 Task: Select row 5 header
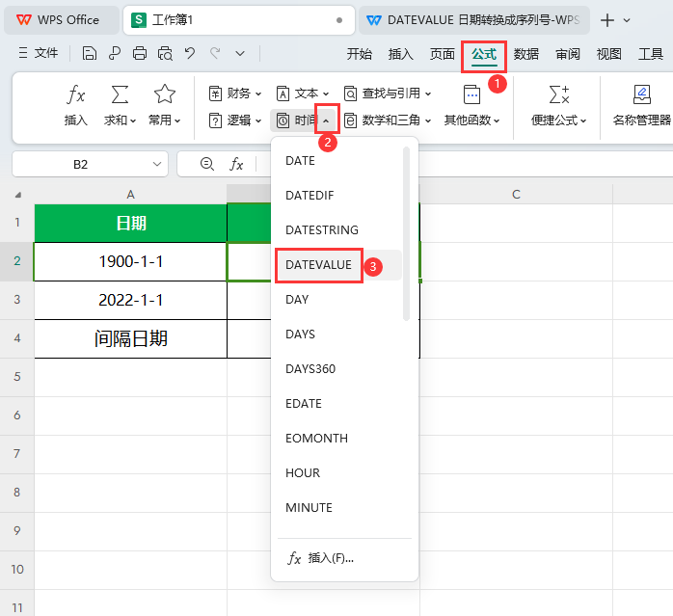[x=16, y=377]
